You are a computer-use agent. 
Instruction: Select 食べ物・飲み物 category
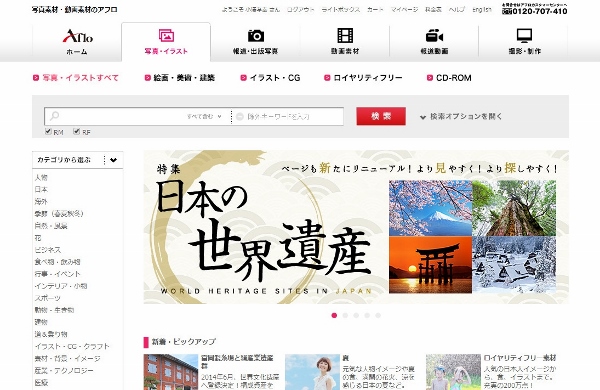[57, 262]
